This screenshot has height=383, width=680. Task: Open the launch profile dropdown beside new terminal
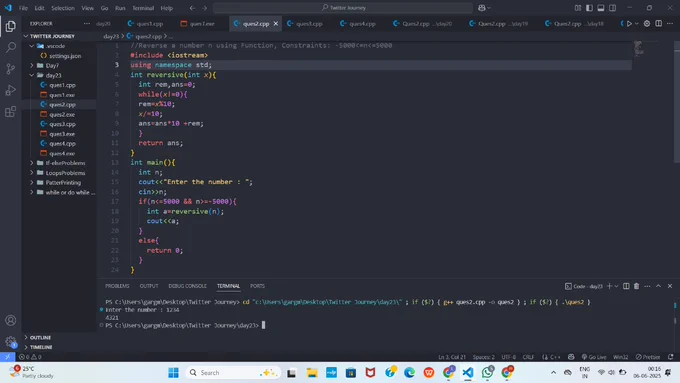[x=616, y=286]
